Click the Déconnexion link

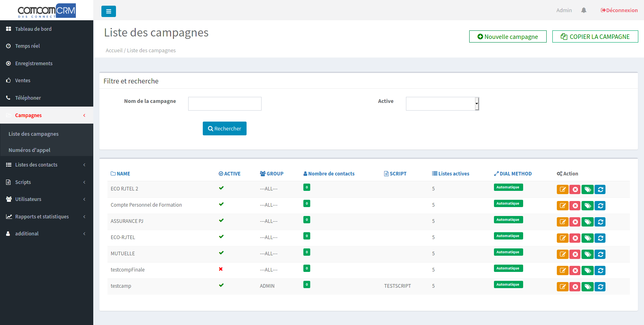click(x=619, y=11)
